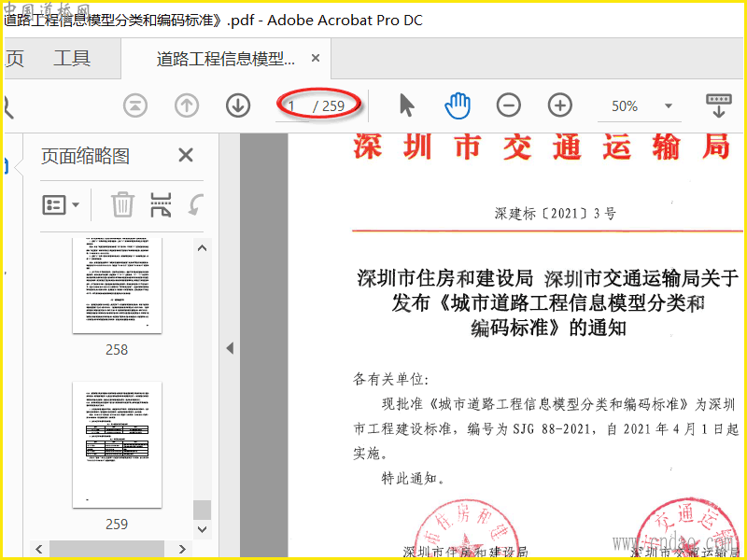The width and height of the screenshot is (747, 560).
Task: Zoom out with minus icon
Action: pyautogui.click(x=509, y=105)
